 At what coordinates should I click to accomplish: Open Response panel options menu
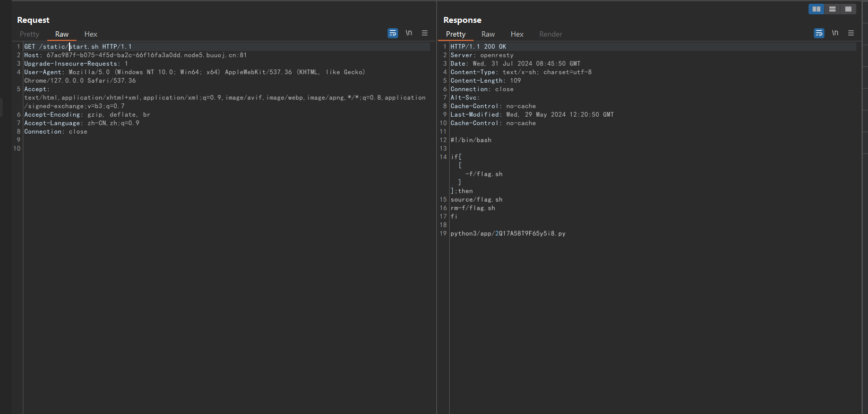tap(851, 33)
